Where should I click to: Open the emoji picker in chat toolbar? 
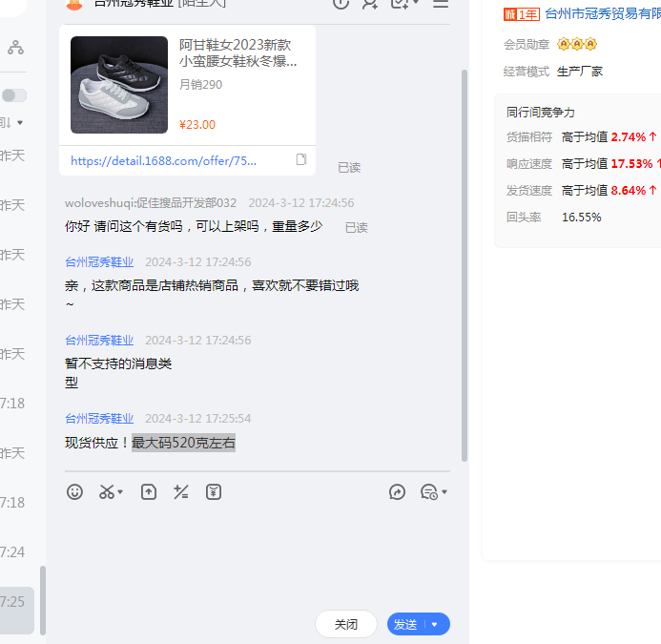coord(74,491)
